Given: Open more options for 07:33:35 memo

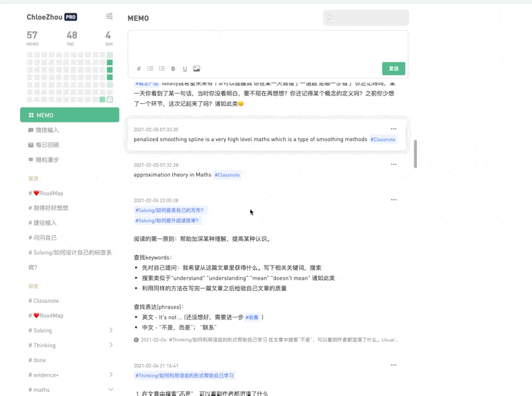Looking at the screenshot, I should [x=394, y=128].
